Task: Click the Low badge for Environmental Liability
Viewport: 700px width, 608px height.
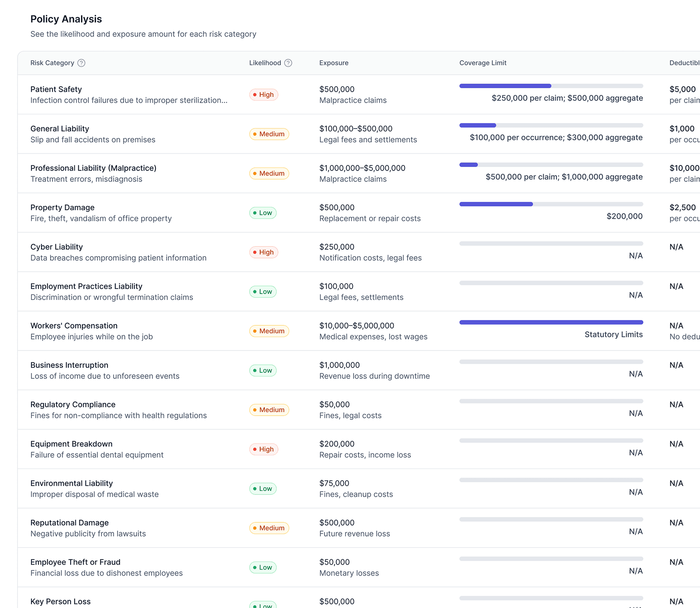Action: [263, 489]
